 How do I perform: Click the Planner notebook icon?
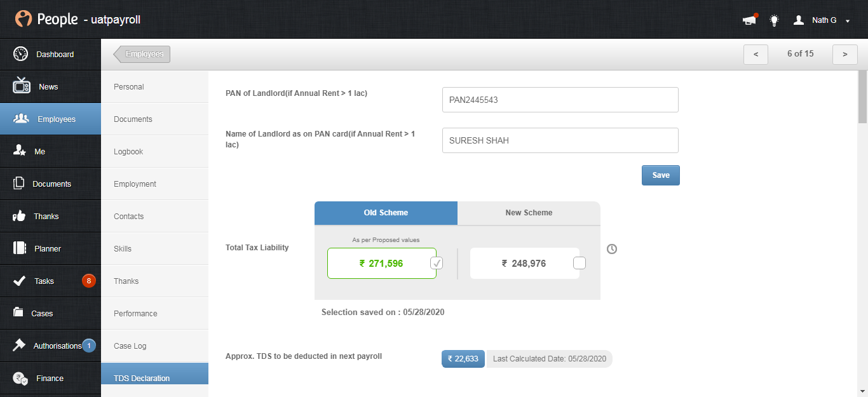click(x=20, y=248)
